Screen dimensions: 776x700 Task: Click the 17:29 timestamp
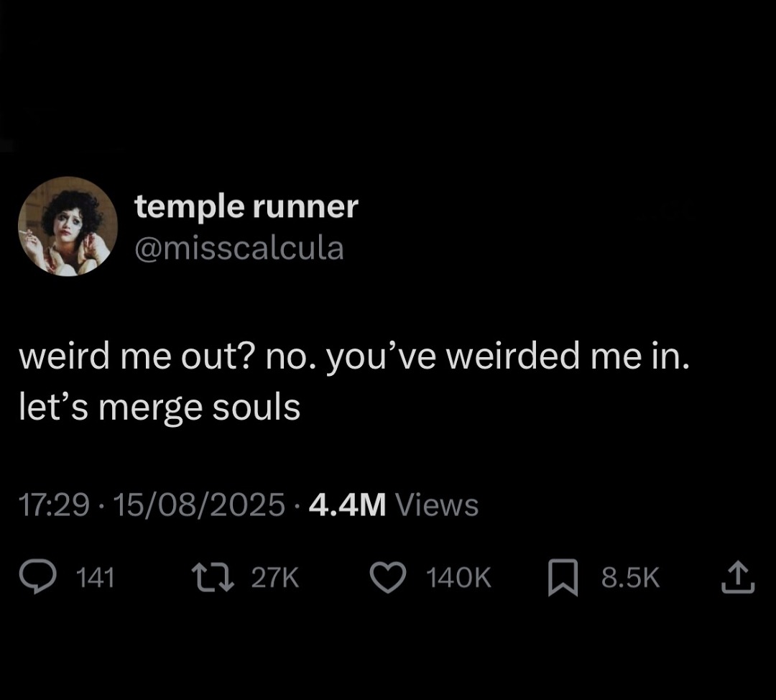(53, 505)
